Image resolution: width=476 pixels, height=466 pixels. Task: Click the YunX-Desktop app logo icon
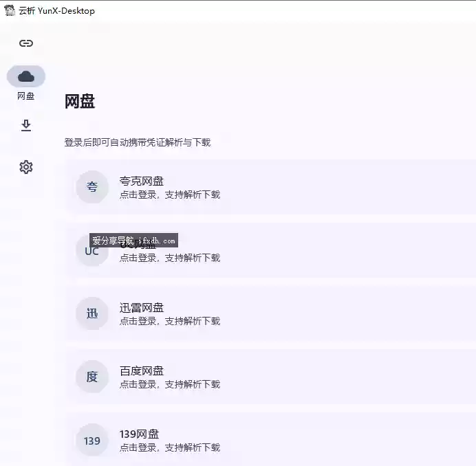(x=10, y=10)
